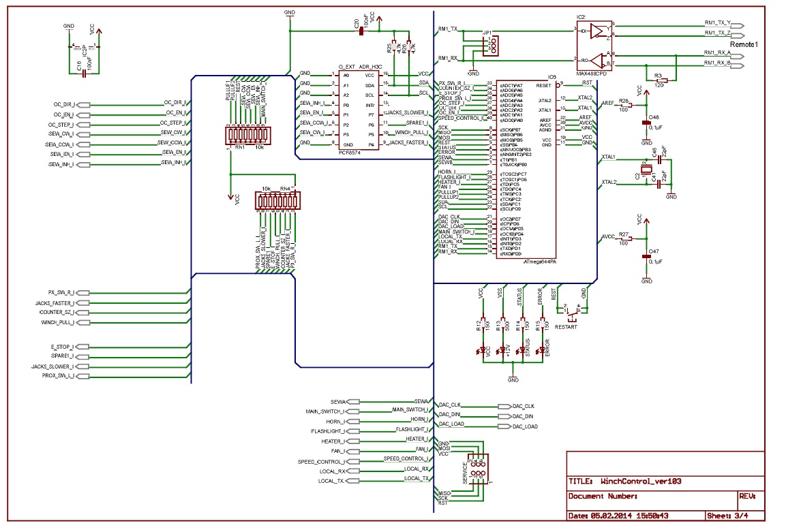Select the JP1 jumper header
This screenshot has width=786, height=532.
(492, 46)
